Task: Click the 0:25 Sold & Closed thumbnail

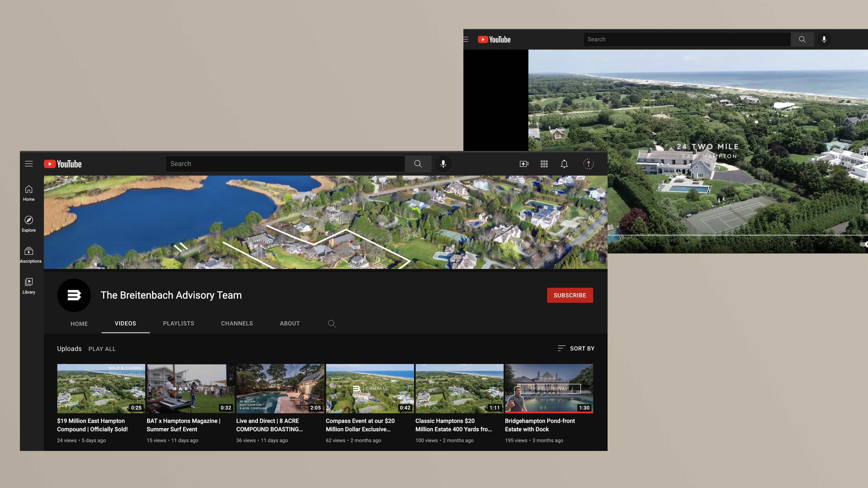Action: (x=101, y=388)
